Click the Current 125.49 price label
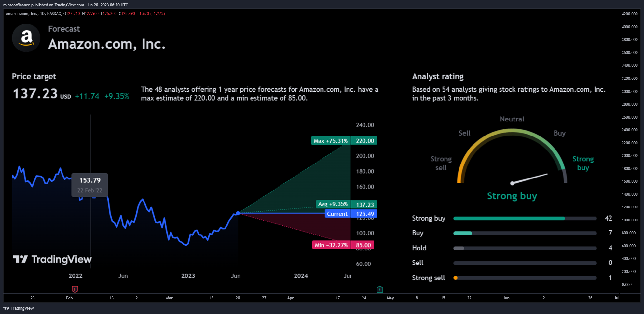This screenshot has height=314, width=644. [351, 214]
